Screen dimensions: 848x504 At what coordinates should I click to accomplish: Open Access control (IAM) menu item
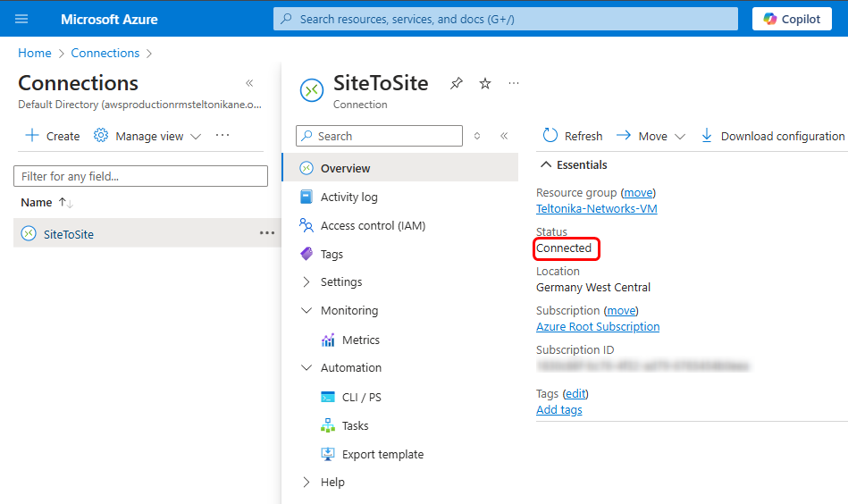pos(373,225)
